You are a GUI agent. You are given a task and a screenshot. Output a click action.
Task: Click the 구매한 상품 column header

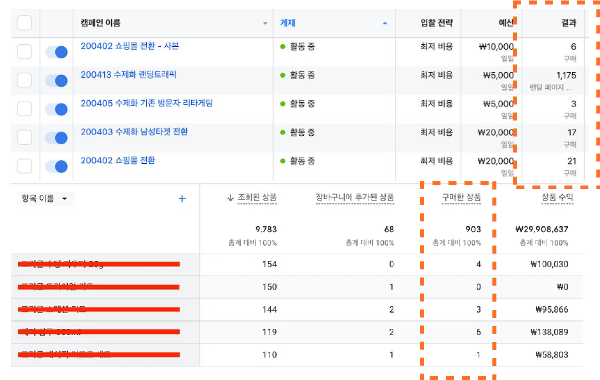point(461,197)
